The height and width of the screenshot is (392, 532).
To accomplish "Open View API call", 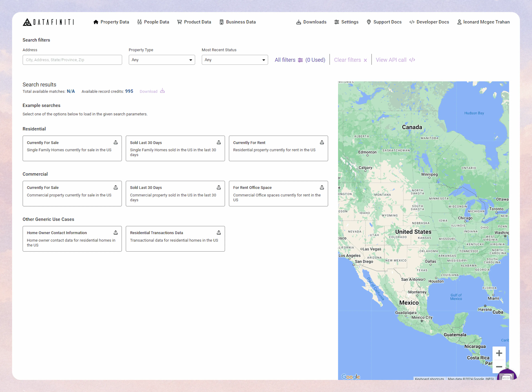I will click(391, 60).
